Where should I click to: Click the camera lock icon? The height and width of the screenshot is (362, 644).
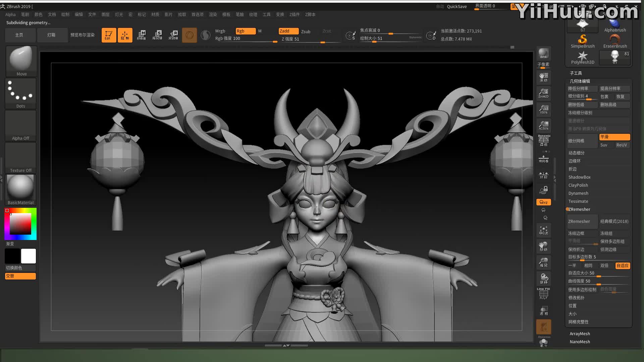click(543, 190)
